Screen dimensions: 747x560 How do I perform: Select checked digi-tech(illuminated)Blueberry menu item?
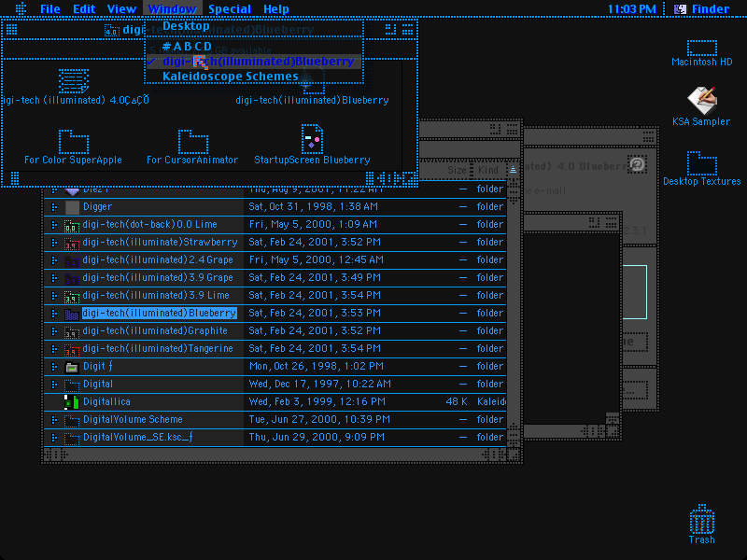(x=254, y=62)
